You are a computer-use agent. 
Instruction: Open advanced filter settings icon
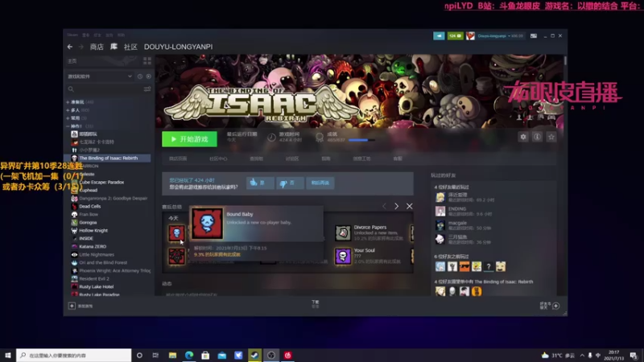[x=147, y=89]
